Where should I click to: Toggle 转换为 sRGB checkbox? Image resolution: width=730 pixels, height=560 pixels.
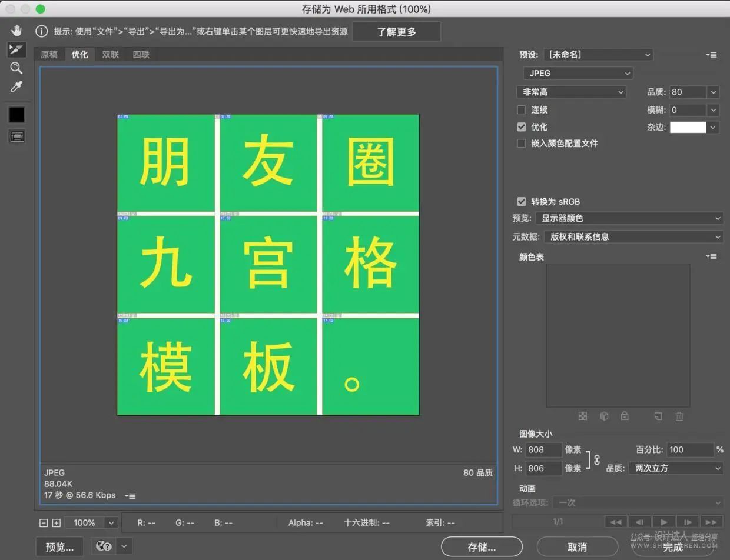click(x=522, y=201)
